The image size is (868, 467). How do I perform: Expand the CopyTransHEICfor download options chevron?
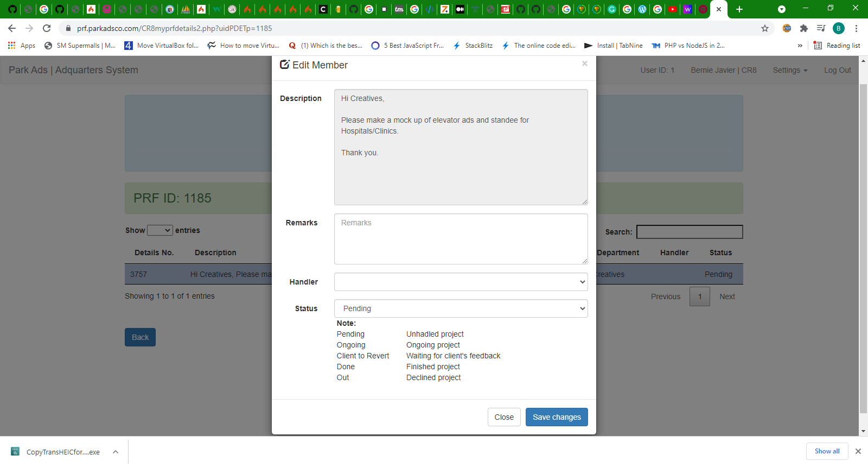[116, 452]
